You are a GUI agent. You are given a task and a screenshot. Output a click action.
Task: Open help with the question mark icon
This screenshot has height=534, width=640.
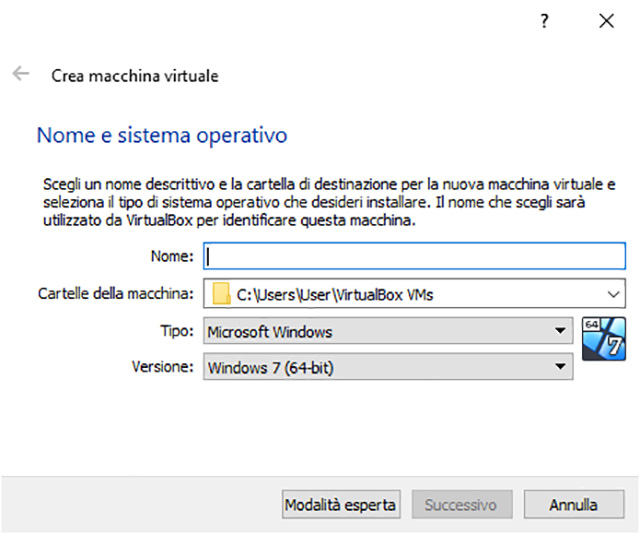coord(545,21)
